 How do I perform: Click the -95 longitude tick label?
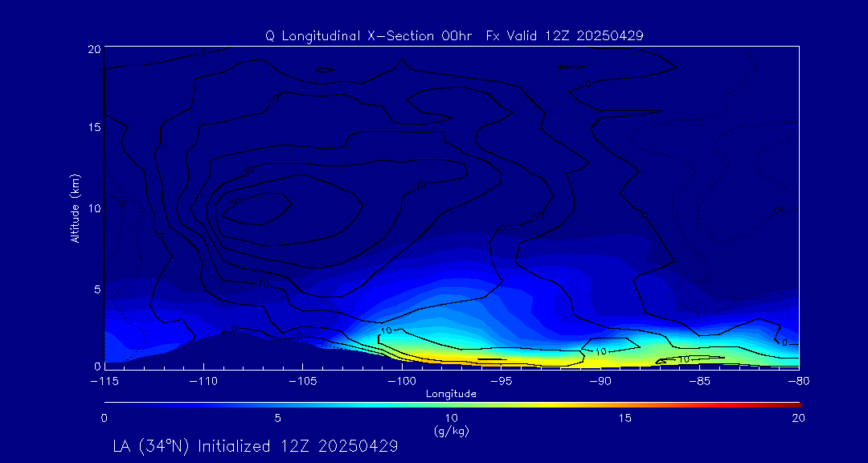tap(501, 381)
